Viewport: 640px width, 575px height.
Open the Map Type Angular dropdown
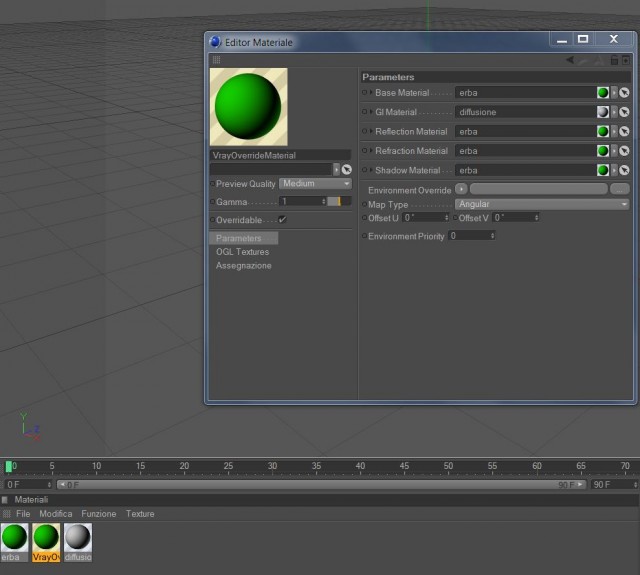pyautogui.click(x=542, y=204)
